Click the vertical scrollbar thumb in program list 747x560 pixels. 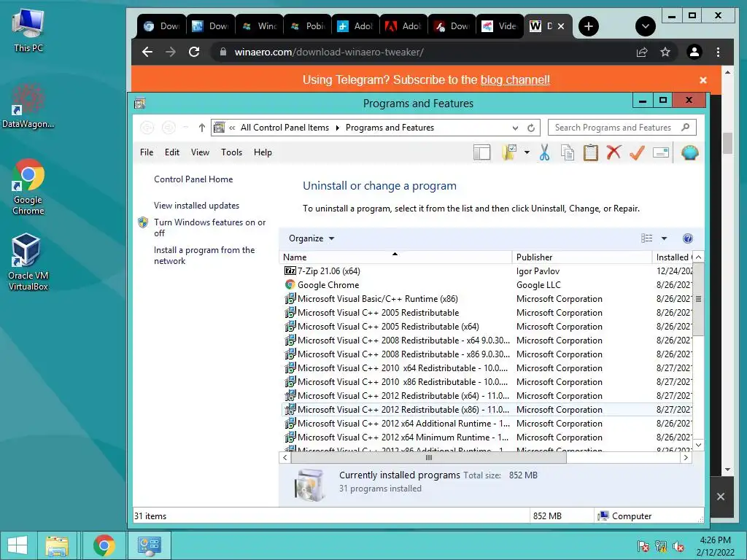pyautogui.click(x=698, y=299)
